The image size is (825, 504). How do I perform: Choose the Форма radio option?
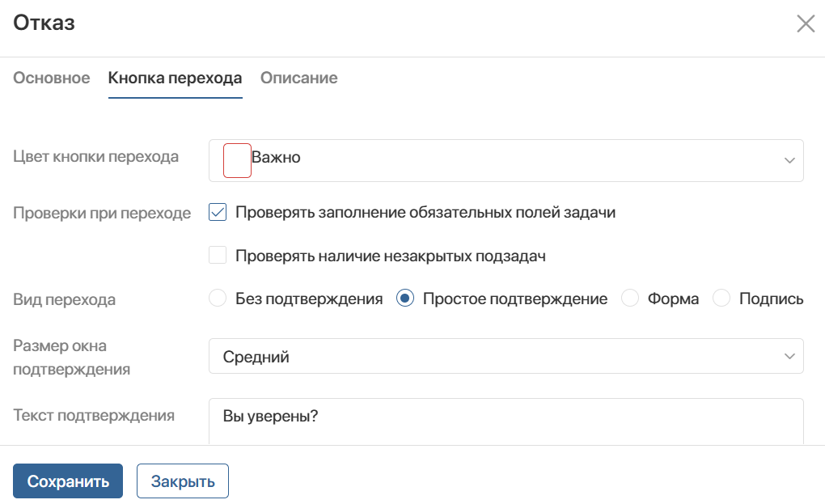(x=630, y=298)
